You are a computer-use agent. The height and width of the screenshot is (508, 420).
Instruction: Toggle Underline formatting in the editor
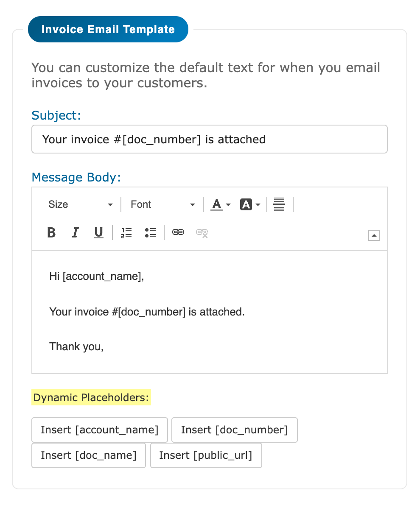[98, 233]
